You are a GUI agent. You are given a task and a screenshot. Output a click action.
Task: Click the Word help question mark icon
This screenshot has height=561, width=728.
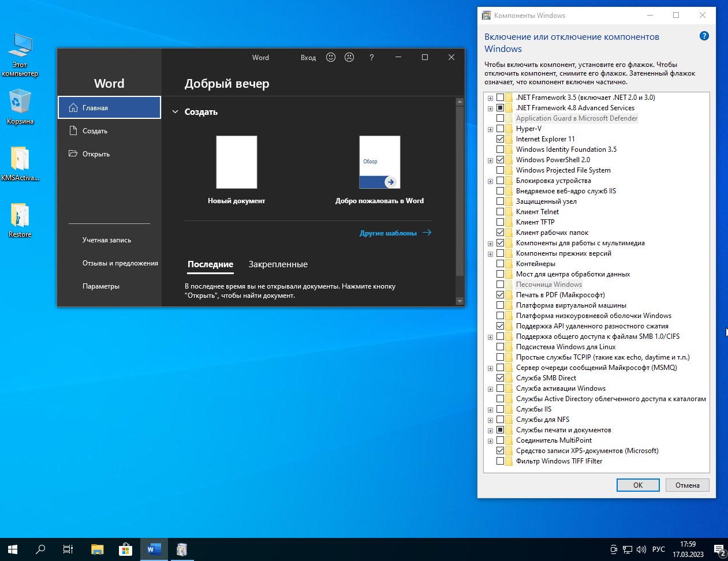pyautogui.click(x=371, y=57)
